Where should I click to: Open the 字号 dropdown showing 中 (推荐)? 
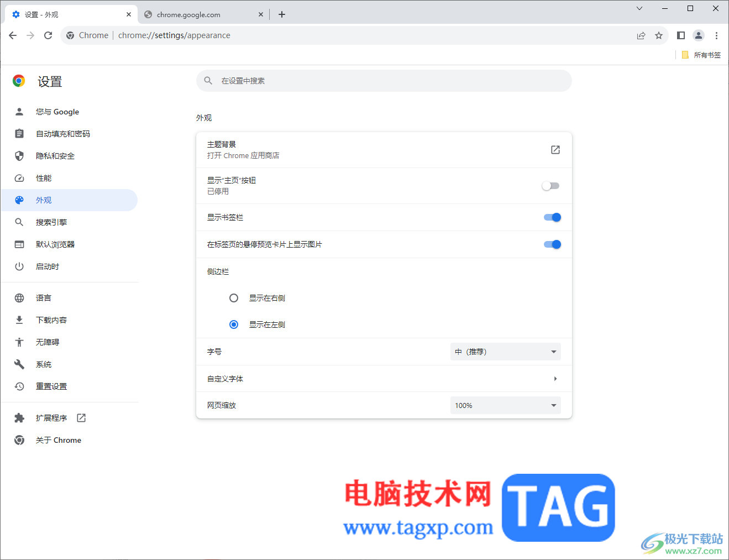[x=506, y=352]
